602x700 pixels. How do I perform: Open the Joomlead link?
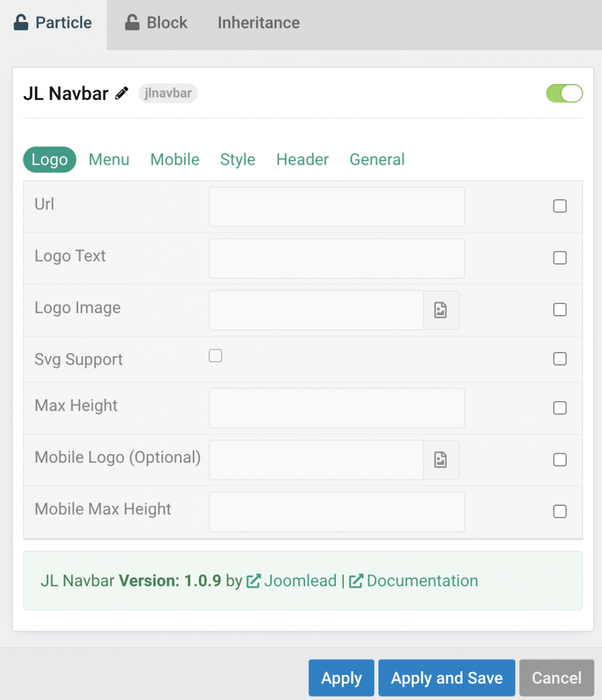[300, 581]
